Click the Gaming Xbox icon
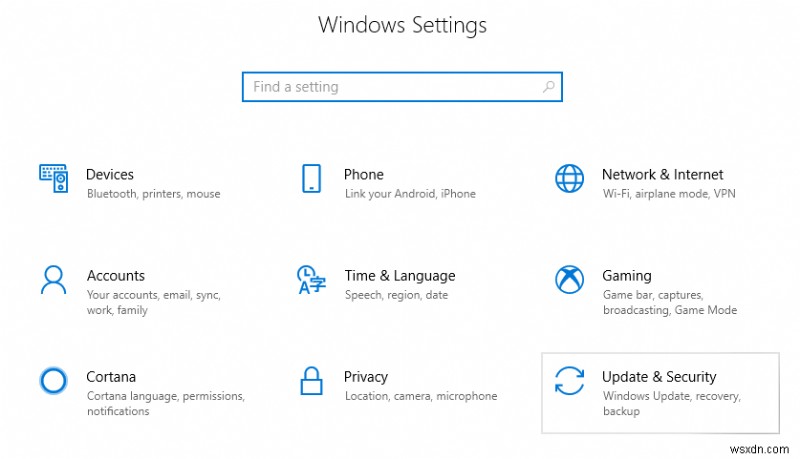Screen dimensions: 800x459 (569, 279)
